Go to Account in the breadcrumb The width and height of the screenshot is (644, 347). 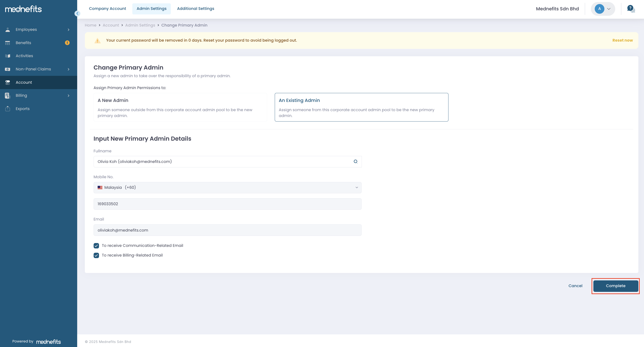tap(111, 25)
